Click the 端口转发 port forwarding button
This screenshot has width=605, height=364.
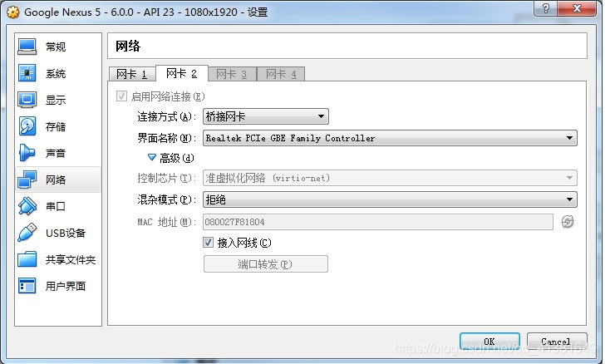(x=266, y=264)
